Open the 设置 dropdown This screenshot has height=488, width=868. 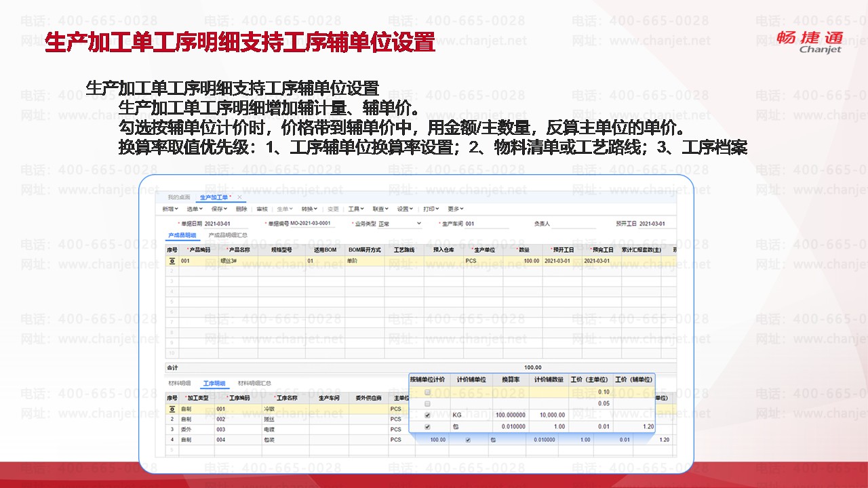click(406, 209)
